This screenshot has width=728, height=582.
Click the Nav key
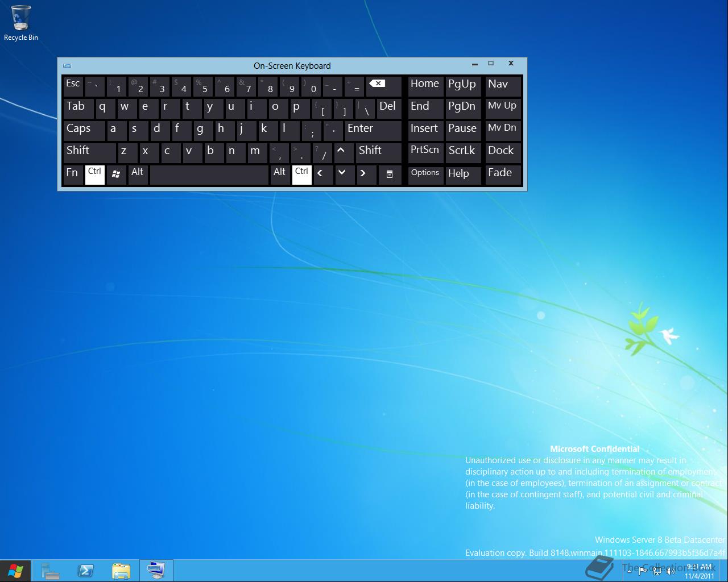[503, 86]
